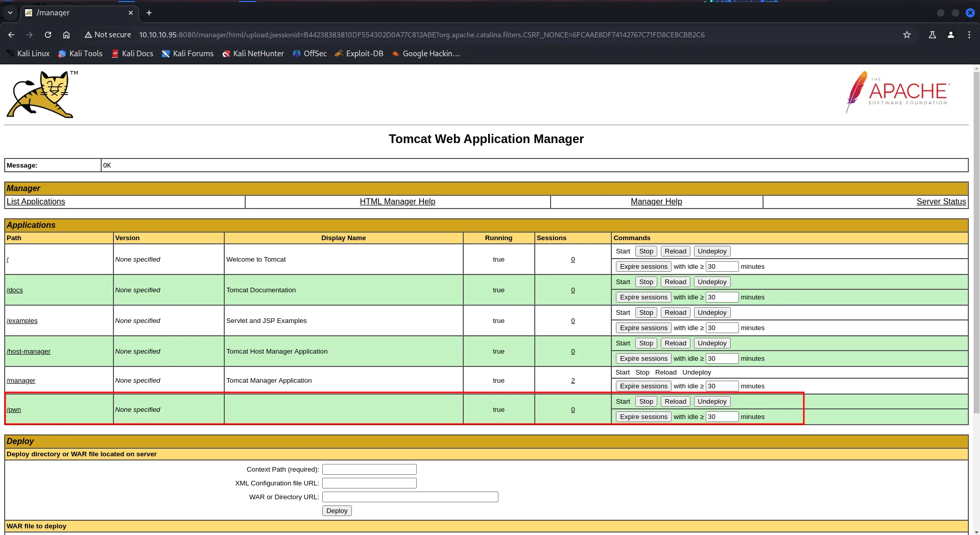Undeploy the Welcome to Tomcat application

tap(712, 251)
